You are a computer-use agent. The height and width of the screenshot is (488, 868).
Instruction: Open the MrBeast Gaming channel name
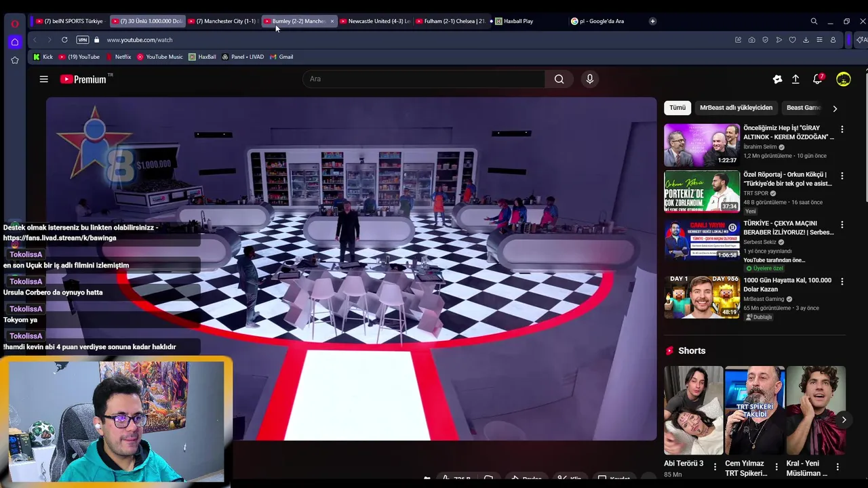click(764, 299)
